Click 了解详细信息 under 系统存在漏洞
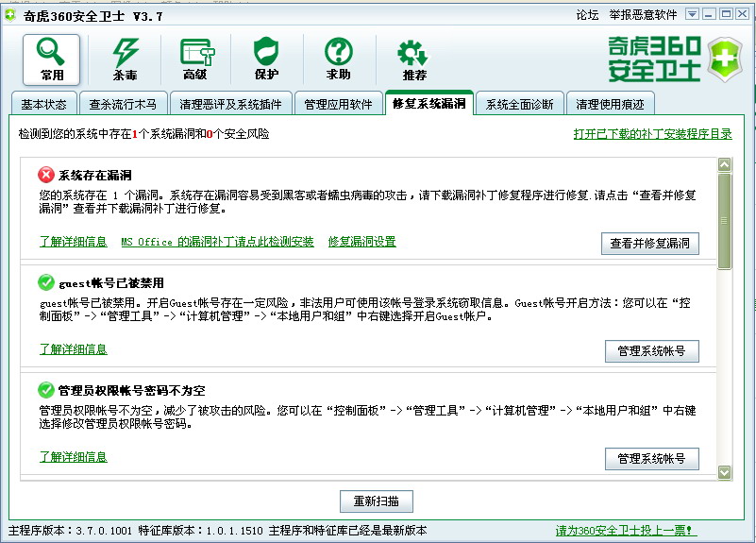 [x=74, y=242]
